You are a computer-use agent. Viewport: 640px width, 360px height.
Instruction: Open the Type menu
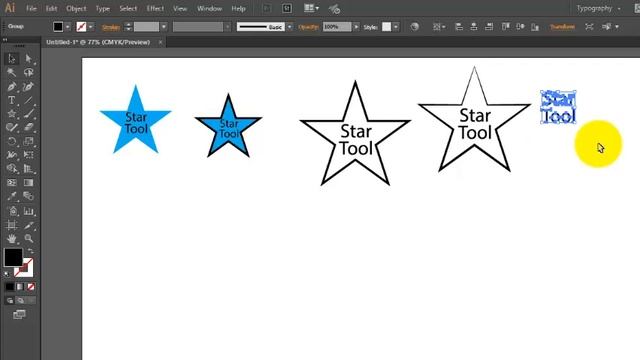click(x=102, y=9)
